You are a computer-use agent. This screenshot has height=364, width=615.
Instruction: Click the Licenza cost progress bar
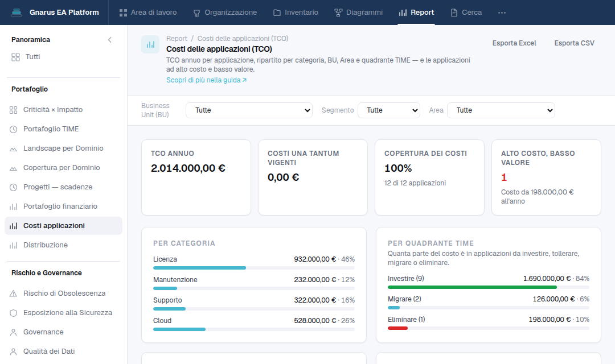[254, 268]
